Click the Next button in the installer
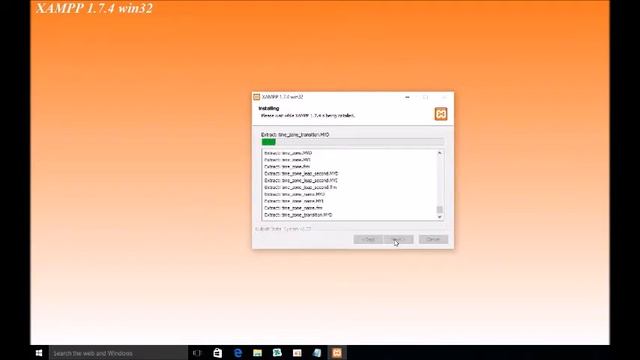The image size is (640, 360). pos(398,239)
